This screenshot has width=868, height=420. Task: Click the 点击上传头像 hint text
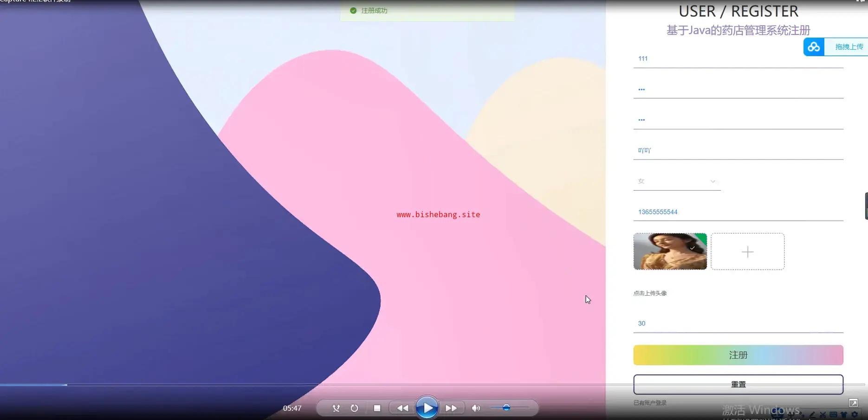650,293
